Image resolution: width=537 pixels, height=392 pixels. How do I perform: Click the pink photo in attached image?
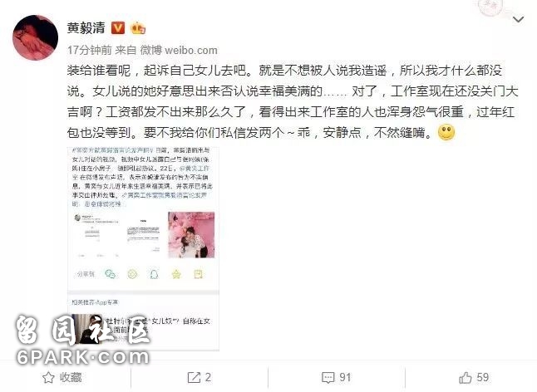pyautogui.click(x=191, y=235)
